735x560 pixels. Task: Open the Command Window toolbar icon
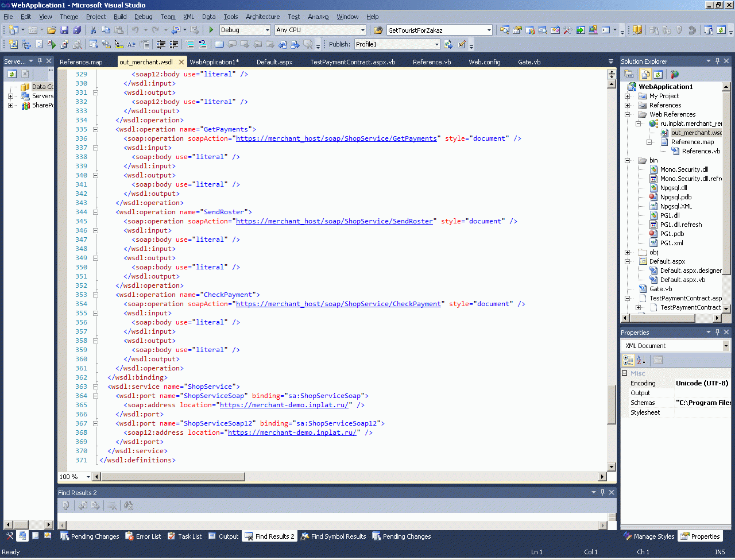[x=606, y=30]
